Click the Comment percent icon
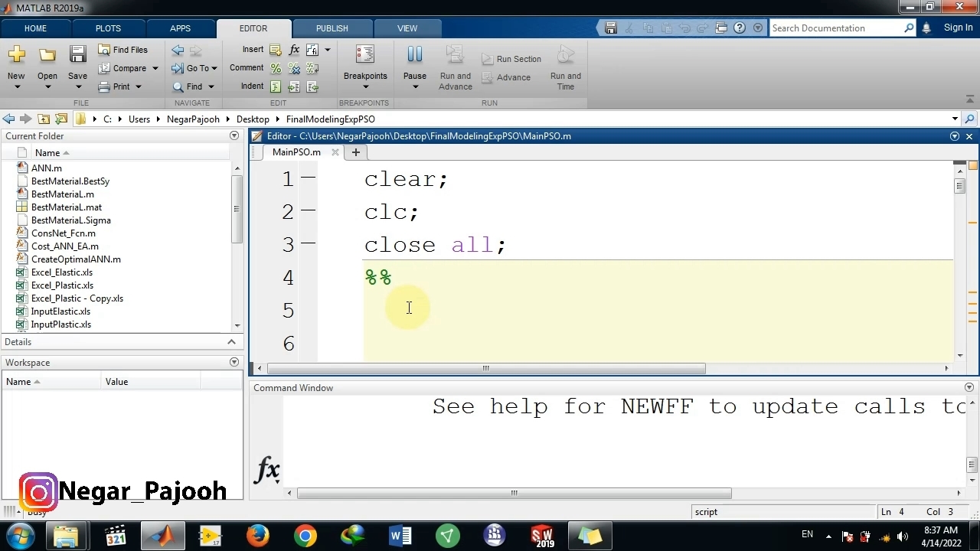 click(276, 68)
